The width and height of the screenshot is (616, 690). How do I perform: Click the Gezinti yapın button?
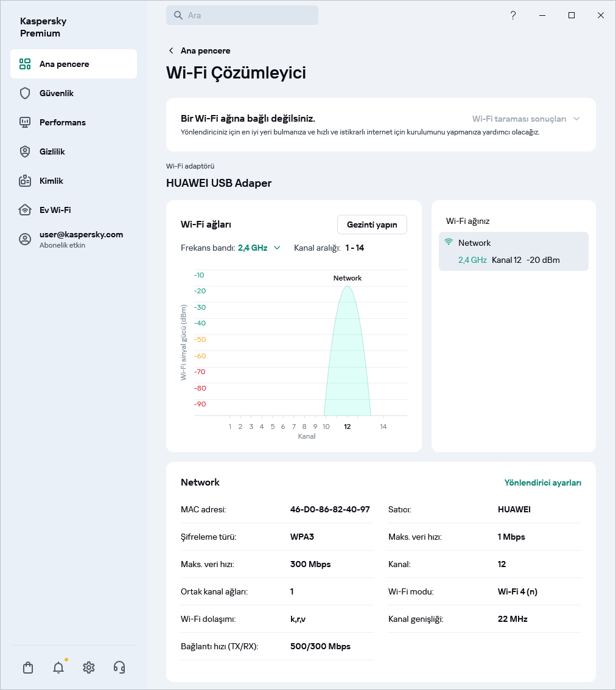372,225
